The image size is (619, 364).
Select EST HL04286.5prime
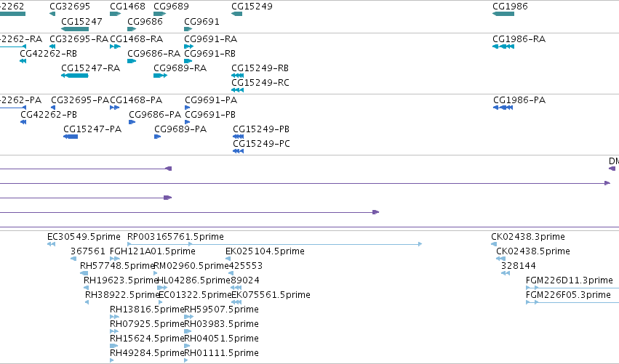pos(193,280)
